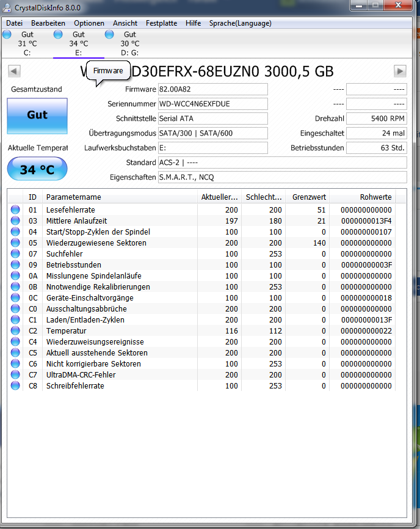
Task: Click status orb for Wiederzuweisungsereignisse
Action: tap(15, 341)
